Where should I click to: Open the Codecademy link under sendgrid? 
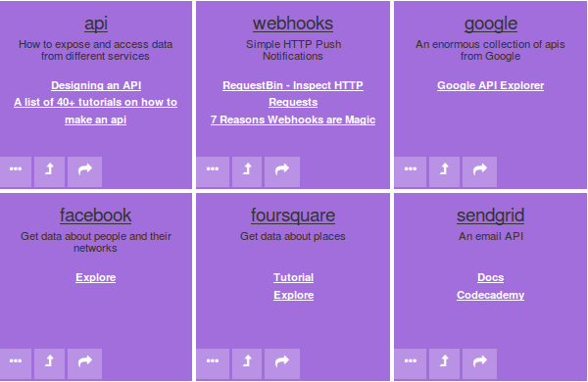(491, 295)
